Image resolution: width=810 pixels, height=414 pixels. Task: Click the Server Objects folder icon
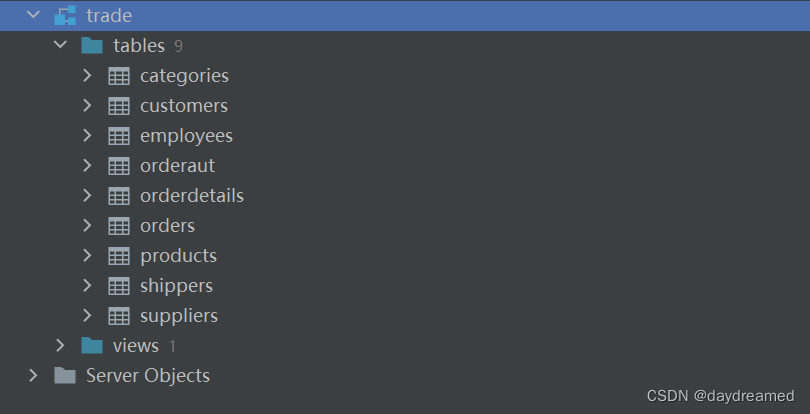click(65, 376)
